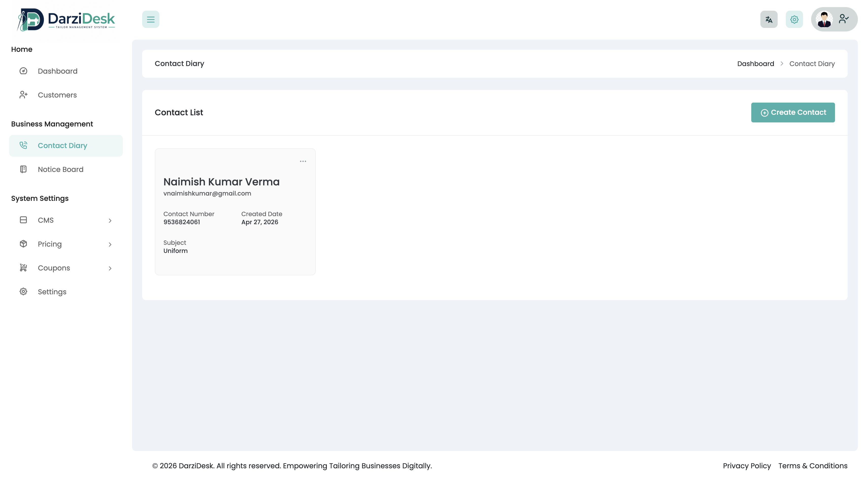Click the hamburger menu sidebar toggle
This screenshot has height=482, width=868.
(x=151, y=19)
